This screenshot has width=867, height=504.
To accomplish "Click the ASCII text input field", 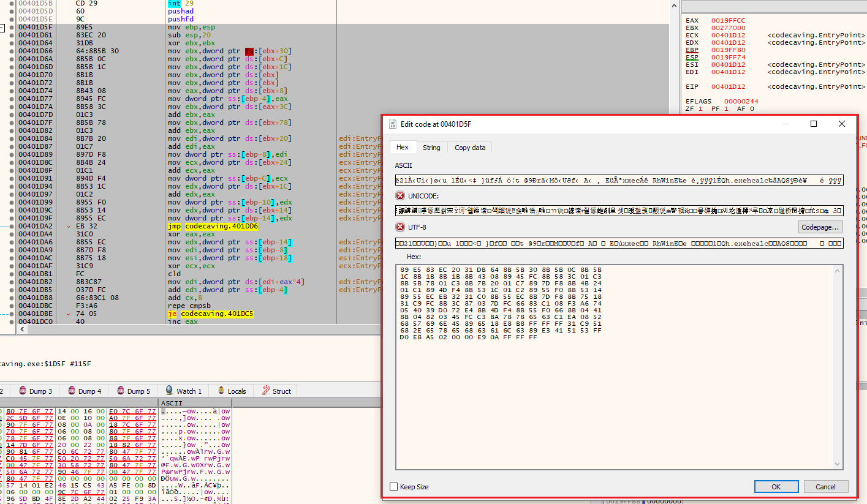I will pos(619,180).
